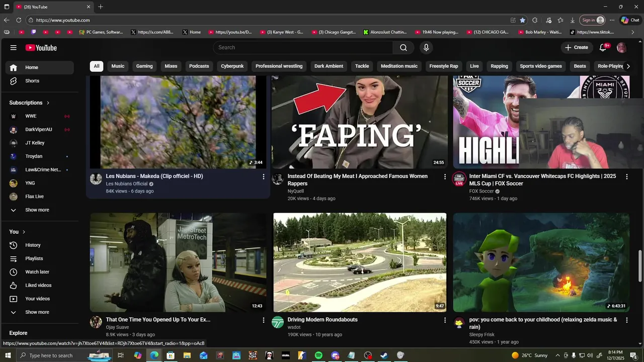Open the PC Games, Software bookmark
This screenshot has height=362, width=644.
pyautogui.click(x=101, y=32)
